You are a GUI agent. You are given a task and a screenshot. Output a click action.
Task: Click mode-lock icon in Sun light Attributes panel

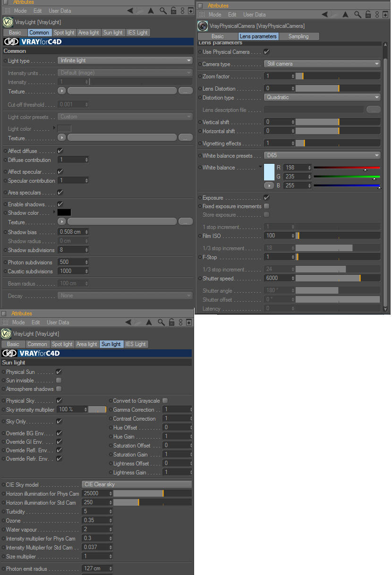click(180, 322)
